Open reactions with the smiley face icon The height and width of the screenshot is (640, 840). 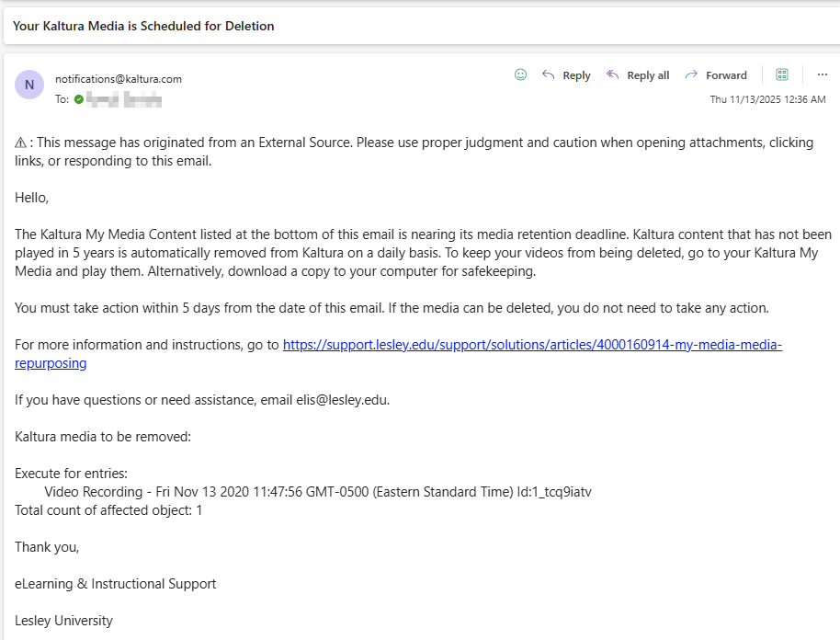point(520,74)
